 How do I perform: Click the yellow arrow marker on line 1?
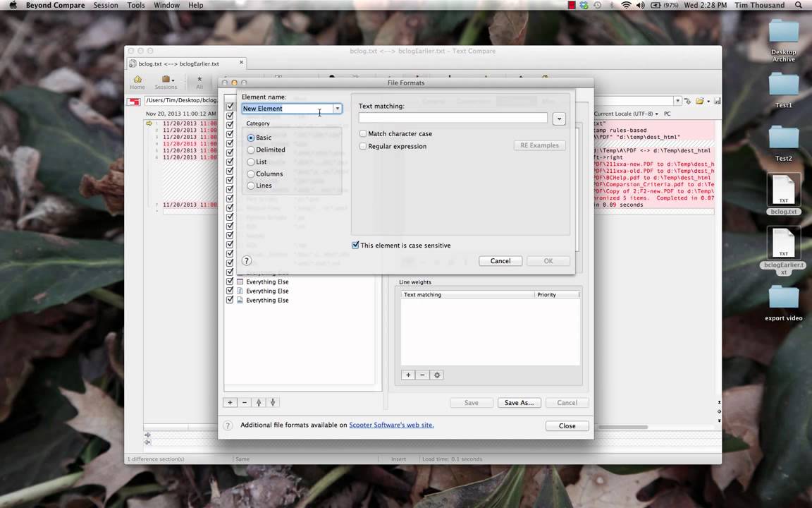(149, 123)
